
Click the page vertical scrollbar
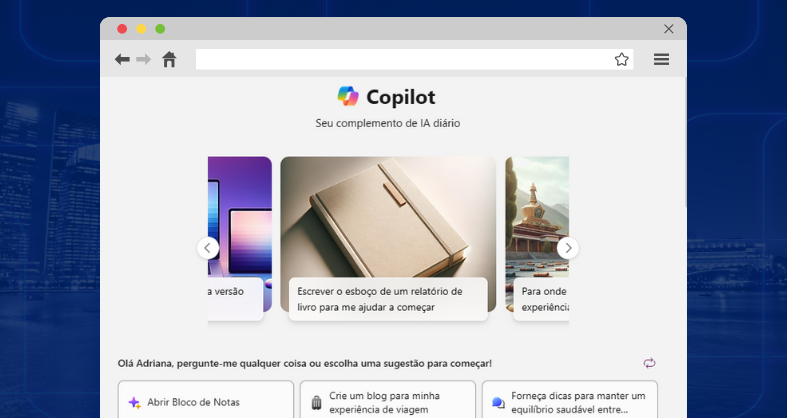click(x=685, y=142)
